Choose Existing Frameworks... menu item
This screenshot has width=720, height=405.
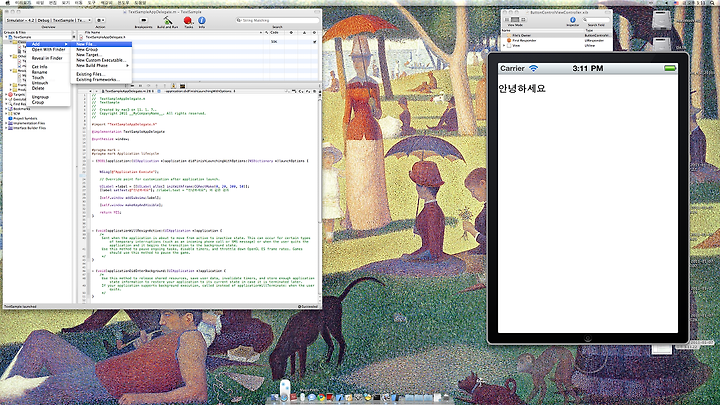tap(101, 79)
